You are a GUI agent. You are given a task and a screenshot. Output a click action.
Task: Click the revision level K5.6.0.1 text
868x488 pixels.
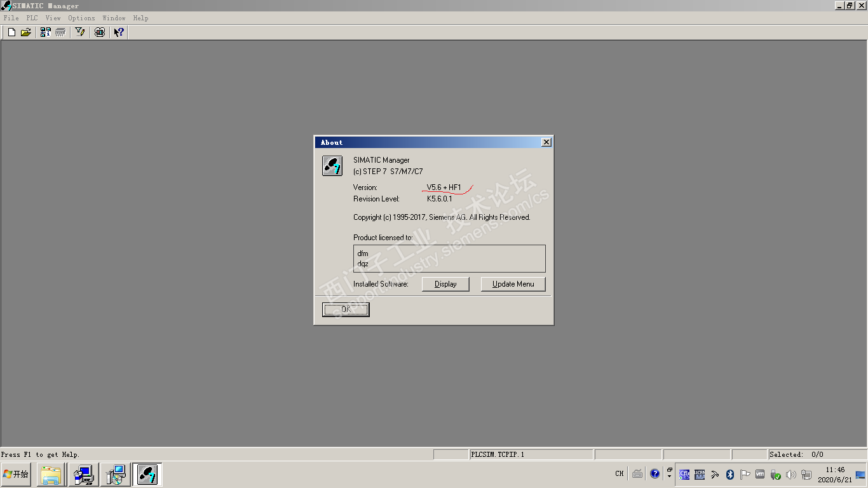pos(440,199)
